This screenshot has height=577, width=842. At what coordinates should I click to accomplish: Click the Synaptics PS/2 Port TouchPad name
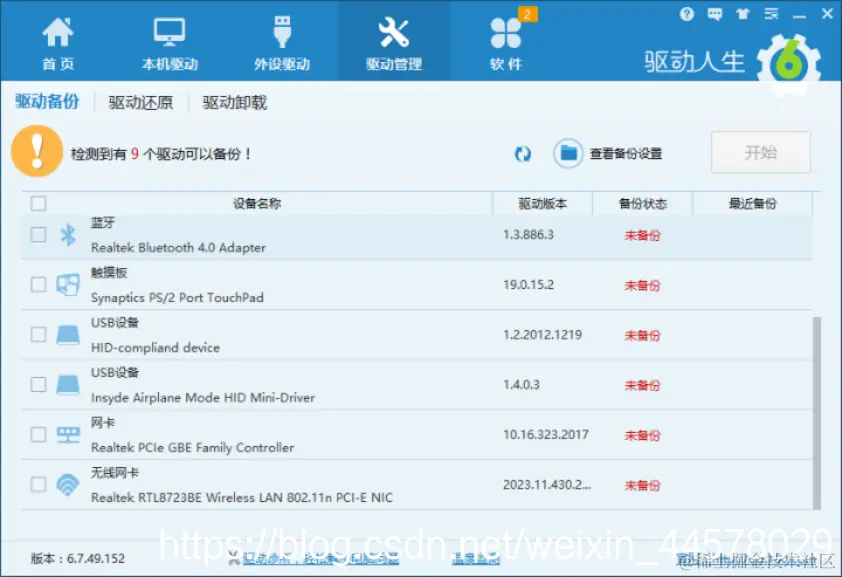coord(177,297)
